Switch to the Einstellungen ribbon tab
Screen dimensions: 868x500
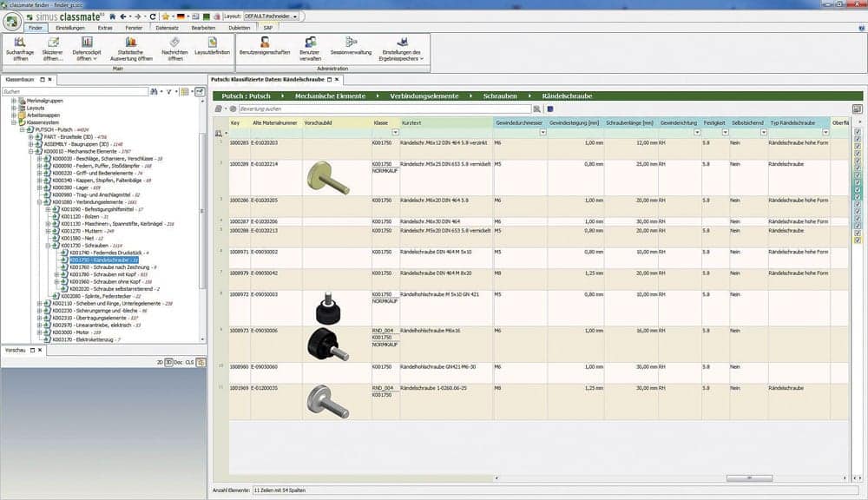(x=69, y=28)
